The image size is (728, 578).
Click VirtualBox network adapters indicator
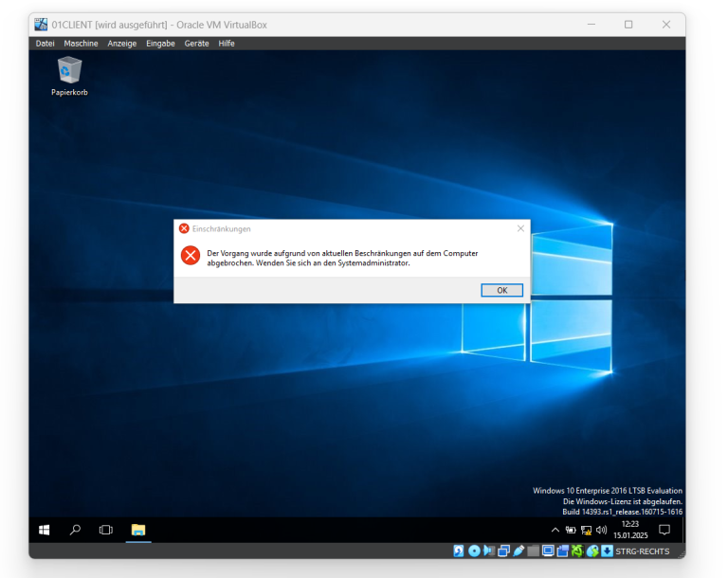tap(503, 551)
